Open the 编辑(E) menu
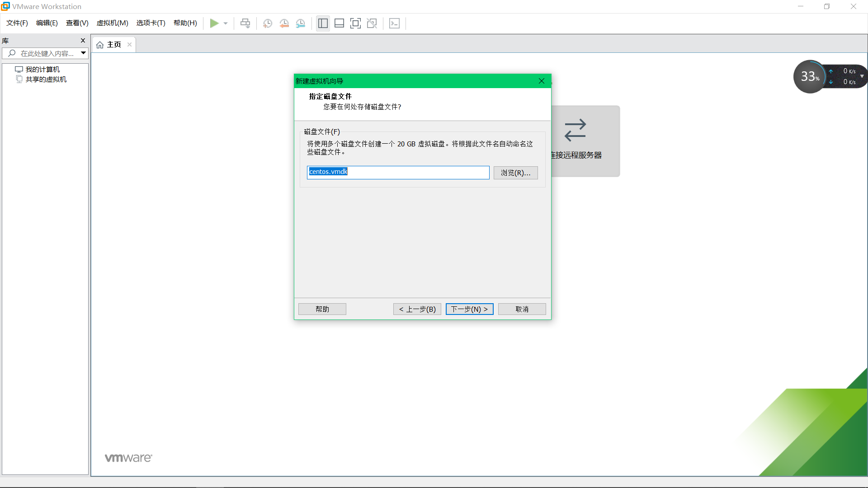 coord(47,23)
